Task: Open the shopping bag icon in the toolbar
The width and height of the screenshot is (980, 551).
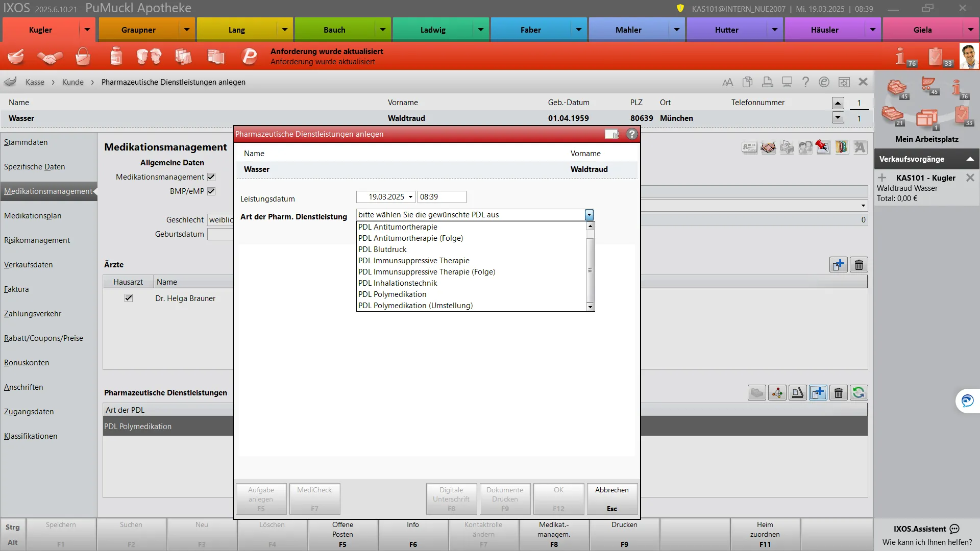Action: pyautogui.click(x=83, y=56)
